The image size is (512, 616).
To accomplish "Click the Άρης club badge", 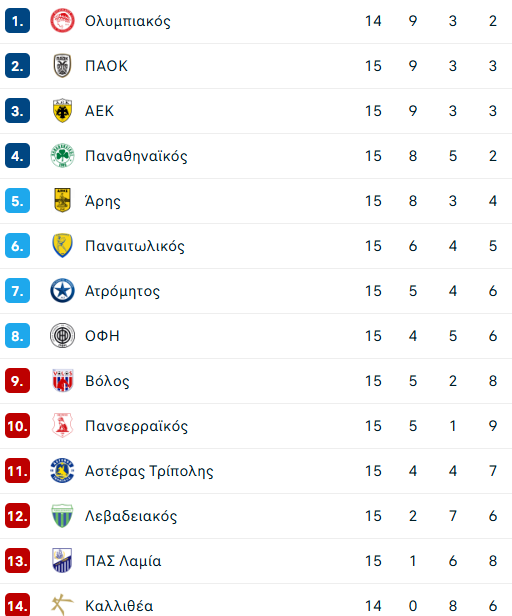I will coord(62,200).
